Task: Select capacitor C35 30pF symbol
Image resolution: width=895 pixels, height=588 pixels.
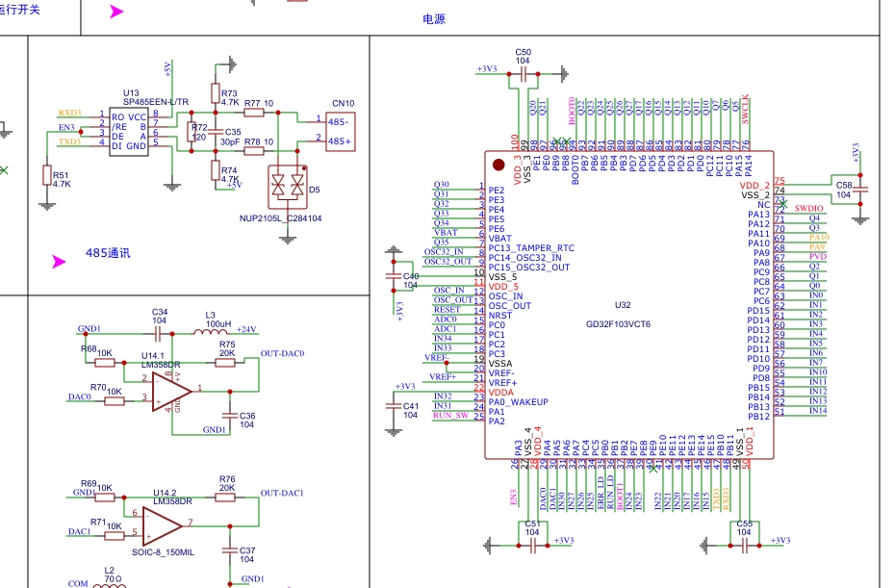Action: tap(216, 132)
